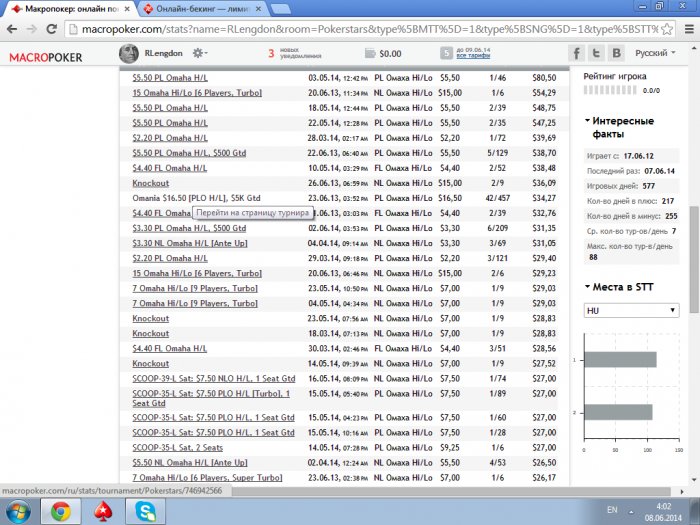
Task: Collapse the Интересные факты section
Action: 588,121
